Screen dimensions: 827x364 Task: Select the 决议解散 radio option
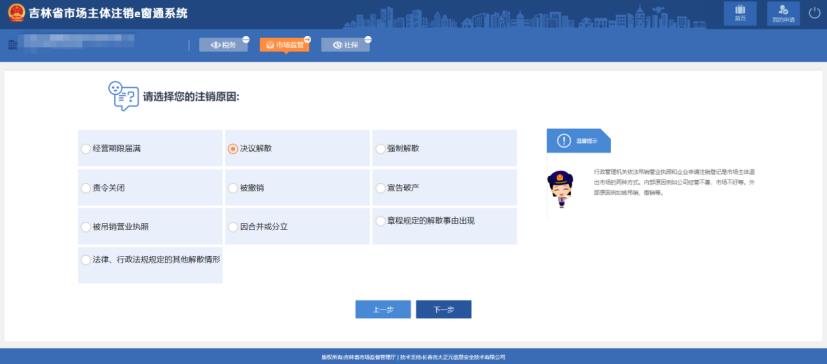(232, 149)
